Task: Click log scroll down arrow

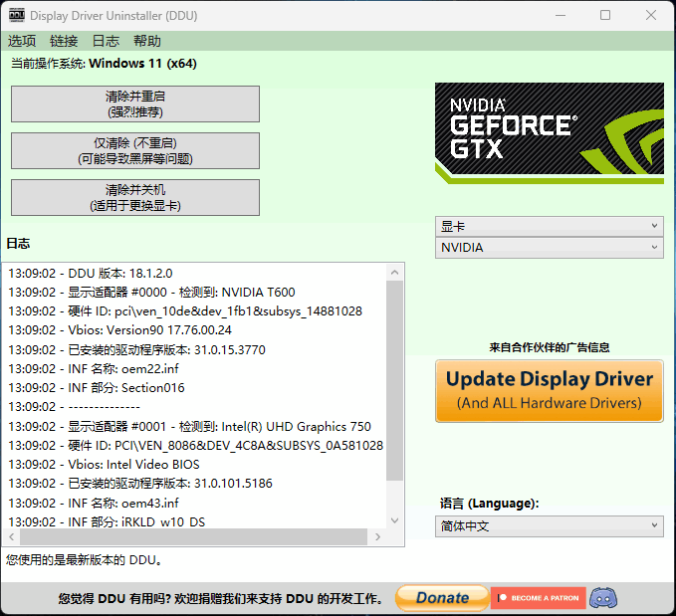Action: point(394,520)
